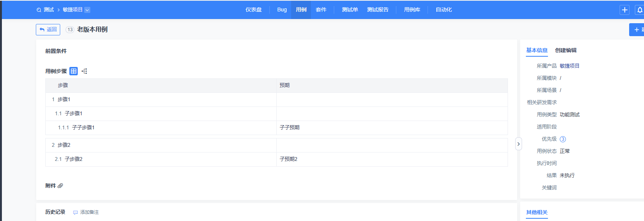Open the 自动化 menu item

[444, 10]
